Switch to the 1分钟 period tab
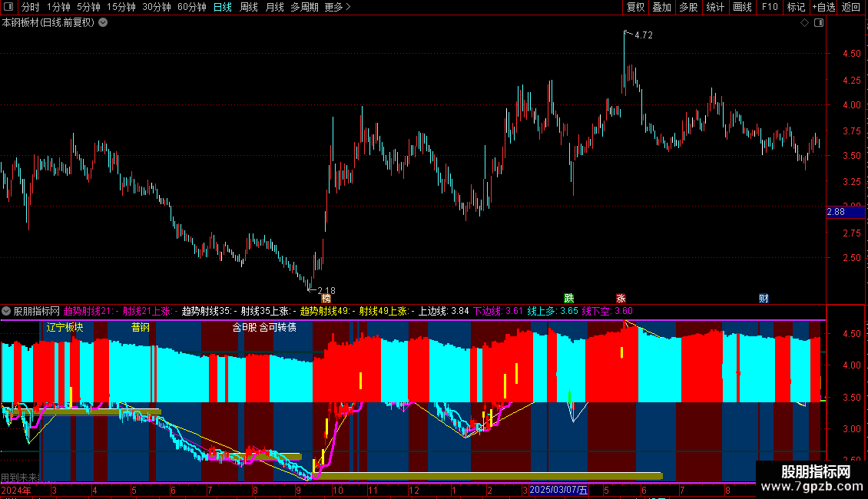868x499 pixels. pyautogui.click(x=58, y=7)
